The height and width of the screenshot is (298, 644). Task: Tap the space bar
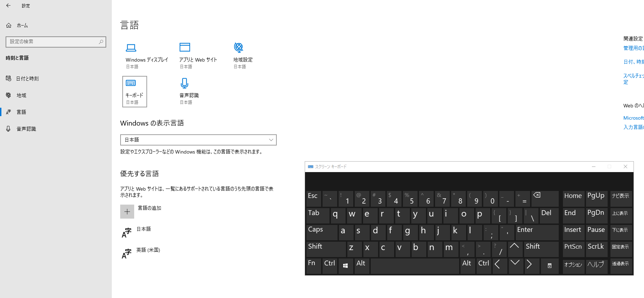(415, 266)
